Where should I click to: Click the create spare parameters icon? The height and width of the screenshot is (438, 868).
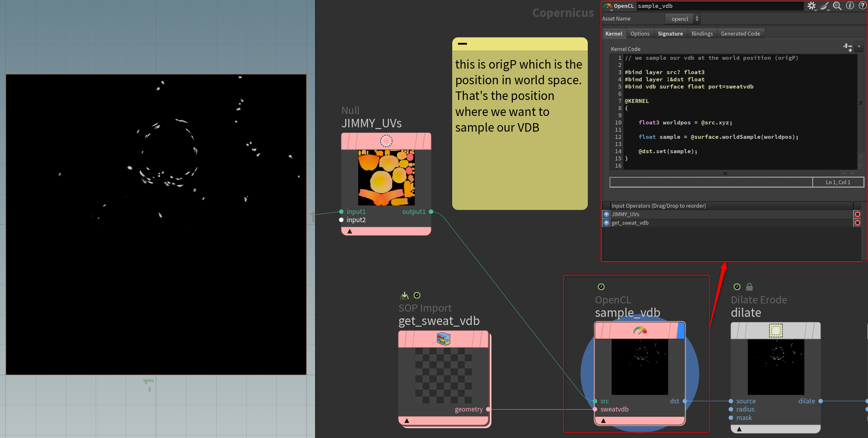point(847,47)
